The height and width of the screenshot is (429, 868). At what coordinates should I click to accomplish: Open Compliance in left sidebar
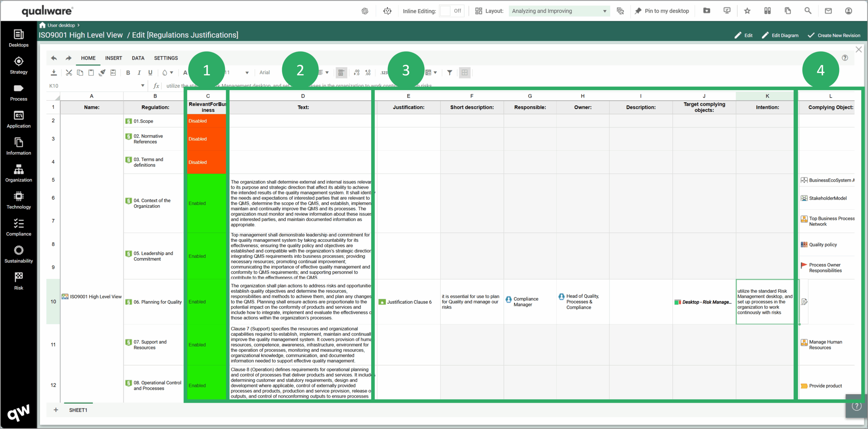(x=19, y=227)
